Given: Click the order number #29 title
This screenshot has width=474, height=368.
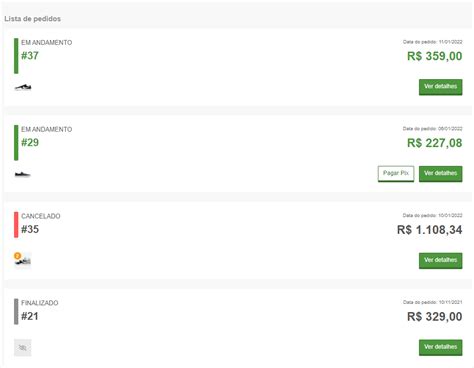Looking at the screenshot, I should point(30,143).
